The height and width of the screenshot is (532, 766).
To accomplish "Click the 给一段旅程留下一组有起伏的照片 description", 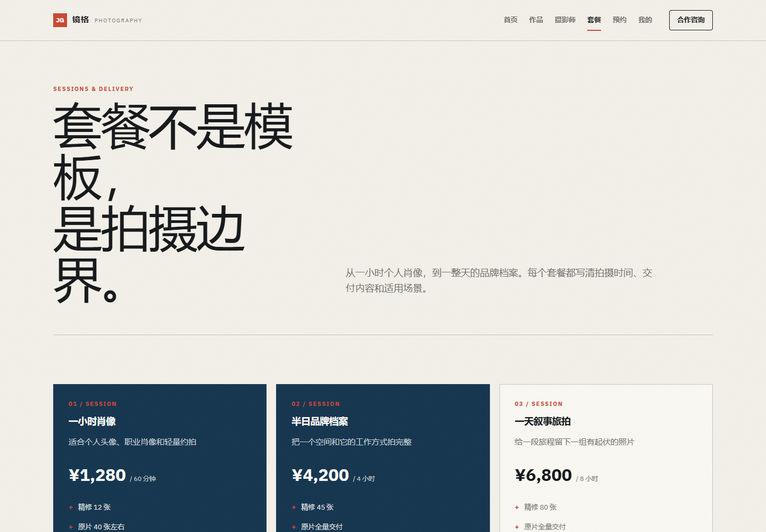I will pos(574,442).
